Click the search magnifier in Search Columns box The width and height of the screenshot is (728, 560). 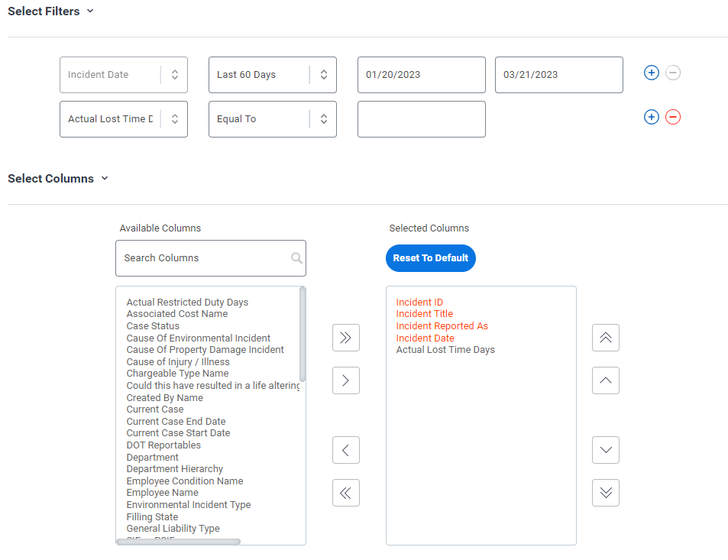296,258
